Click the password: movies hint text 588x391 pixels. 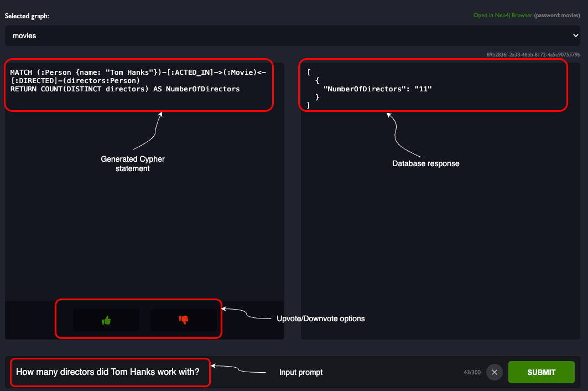pyautogui.click(x=557, y=16)
